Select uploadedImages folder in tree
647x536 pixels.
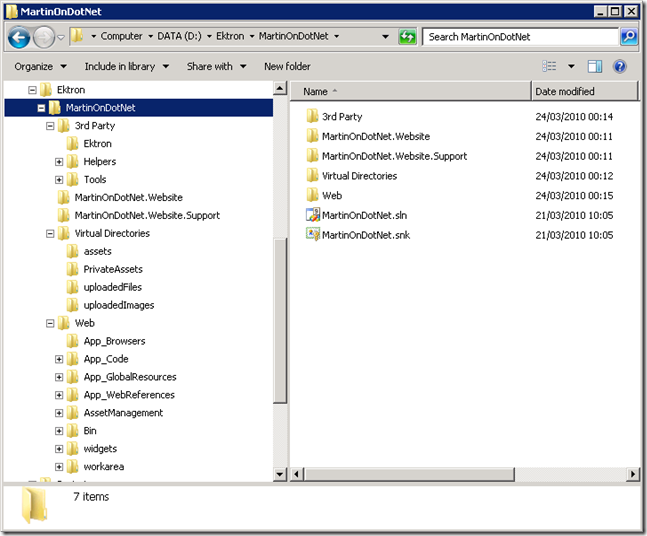110,305
